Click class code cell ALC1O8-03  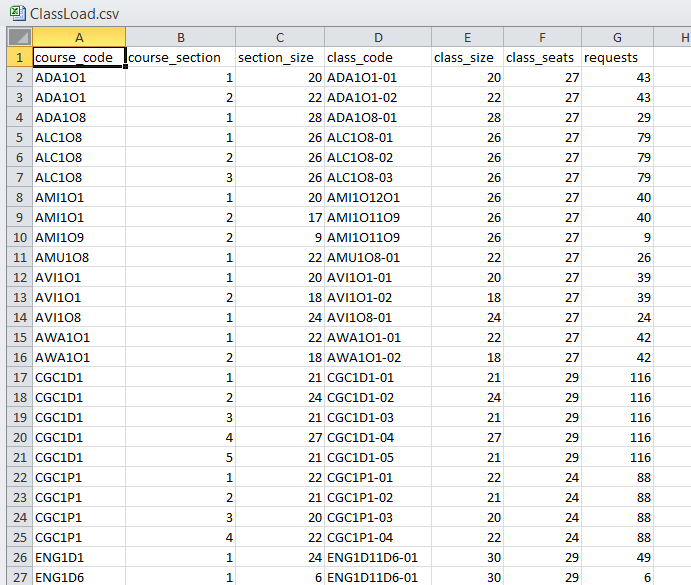pos(377,177)
